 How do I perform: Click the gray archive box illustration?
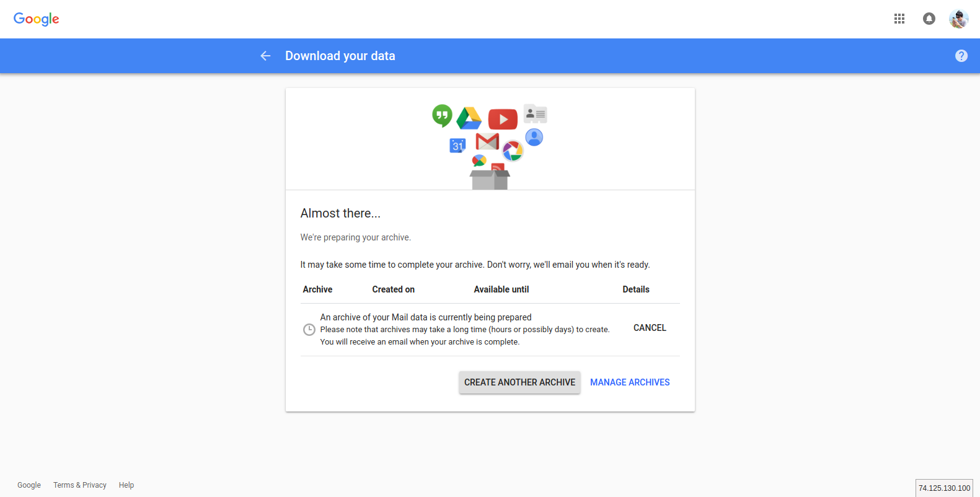490,180
